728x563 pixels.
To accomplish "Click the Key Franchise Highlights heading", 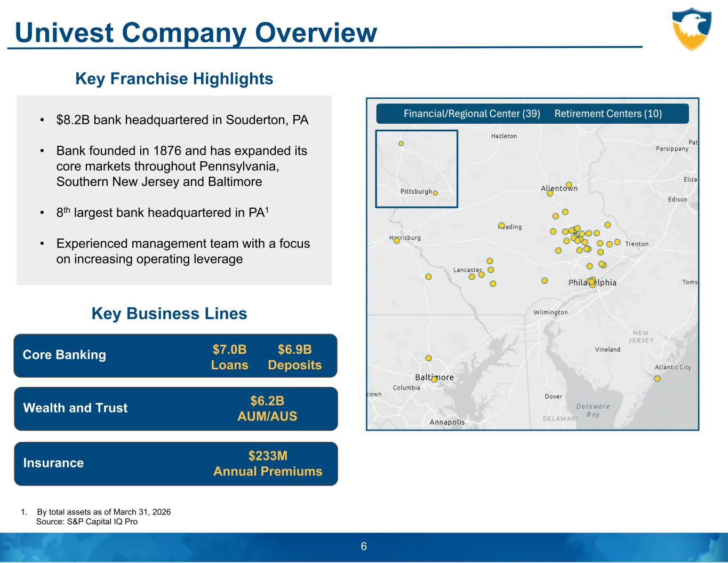I will click(x=174, y=79).
